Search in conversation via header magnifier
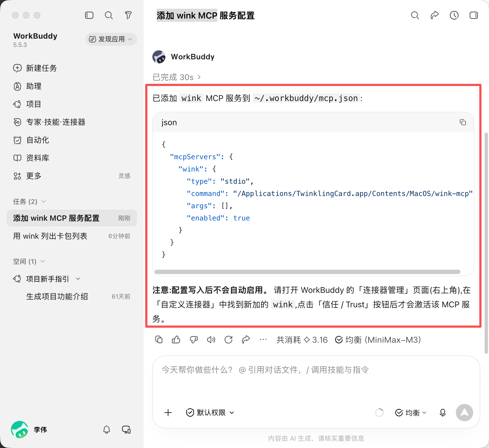Image resolution: width=489 pixels, height=448 pixels. 415,15
